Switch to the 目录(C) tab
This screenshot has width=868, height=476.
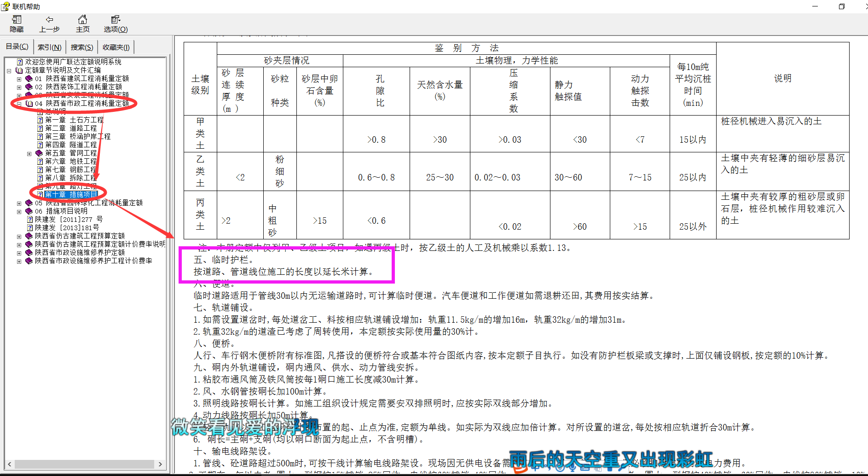point(17,46)
